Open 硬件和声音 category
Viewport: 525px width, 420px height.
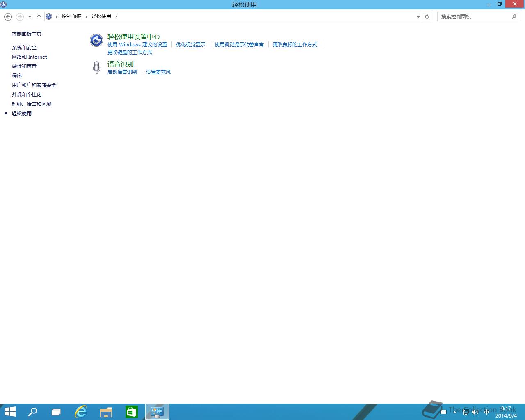[x=24, y=66]
